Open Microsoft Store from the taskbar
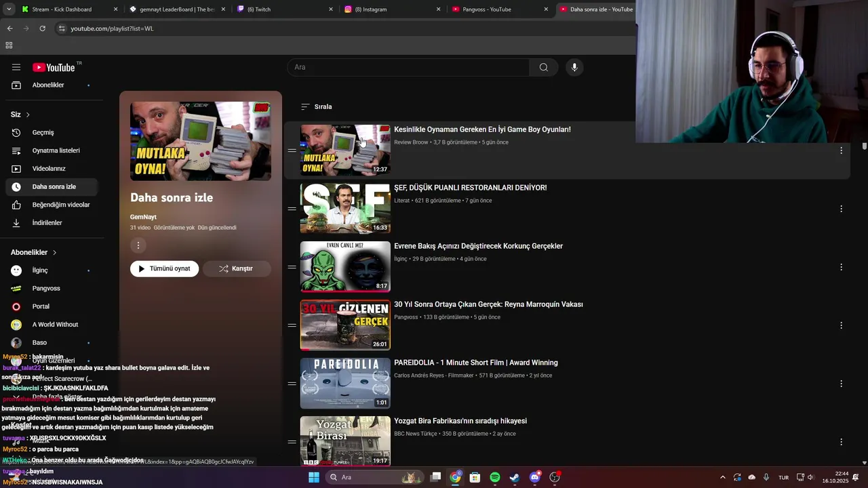This screenshot has width=868, height=488. (x=475, y=477)
